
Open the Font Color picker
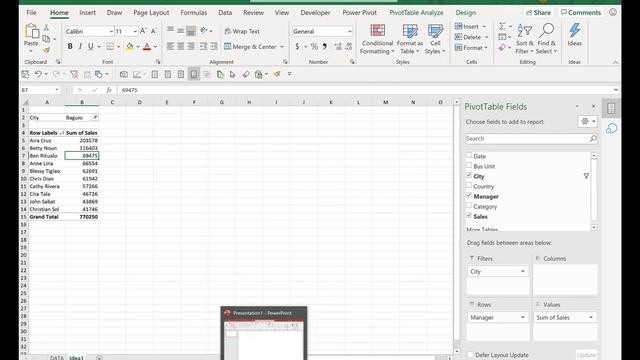point(147,47)
